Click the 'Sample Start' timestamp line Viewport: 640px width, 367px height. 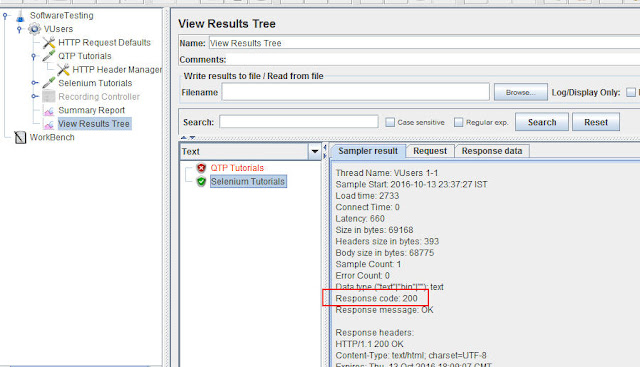coord(411,184)
